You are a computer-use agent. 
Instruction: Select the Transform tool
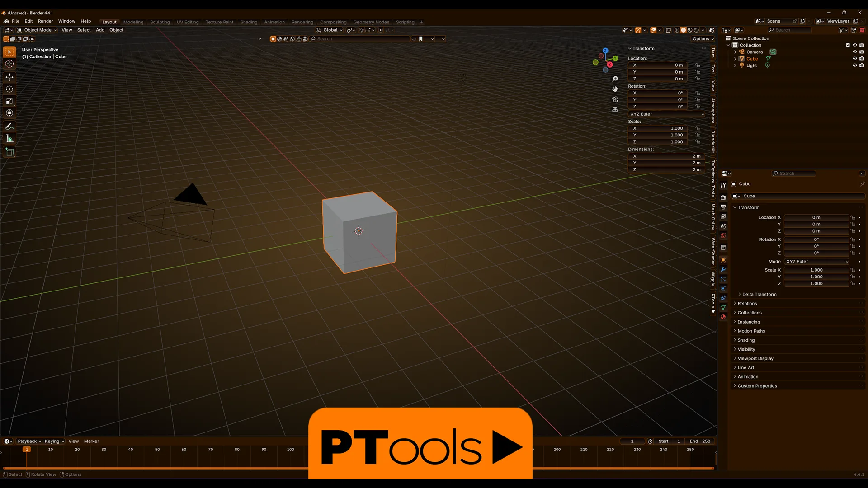point(9,113)
